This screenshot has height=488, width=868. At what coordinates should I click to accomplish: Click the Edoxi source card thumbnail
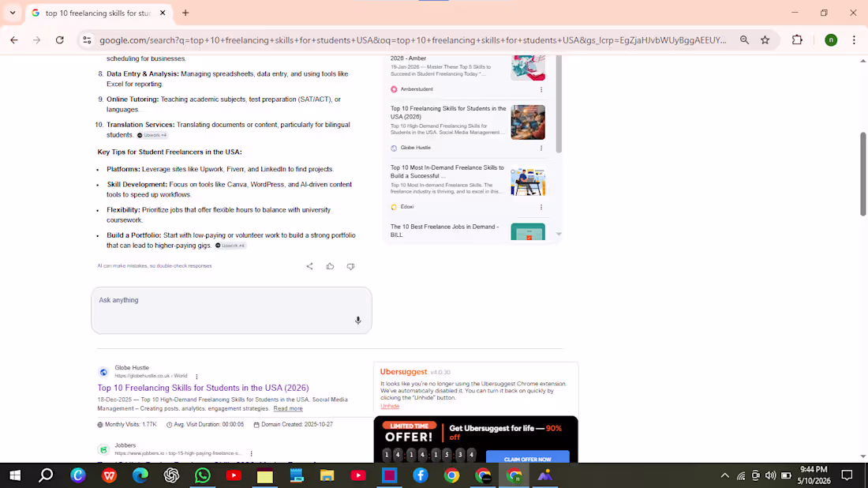(528, 181)
